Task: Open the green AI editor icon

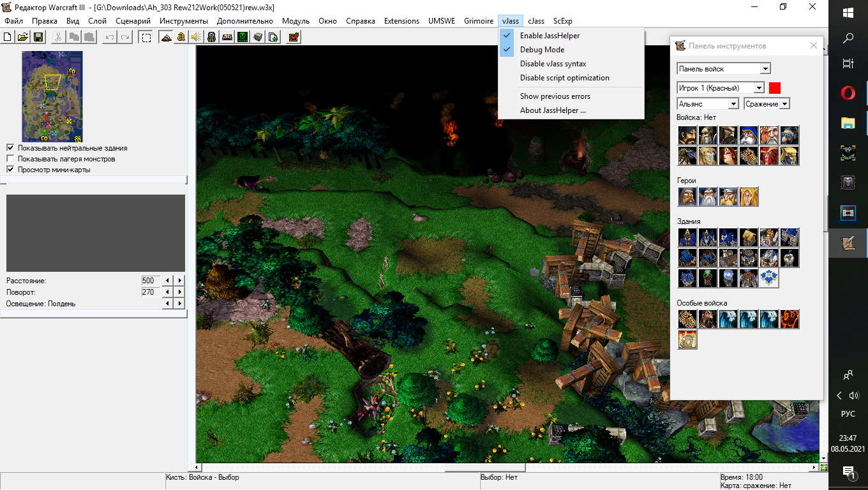Action: 243,37
